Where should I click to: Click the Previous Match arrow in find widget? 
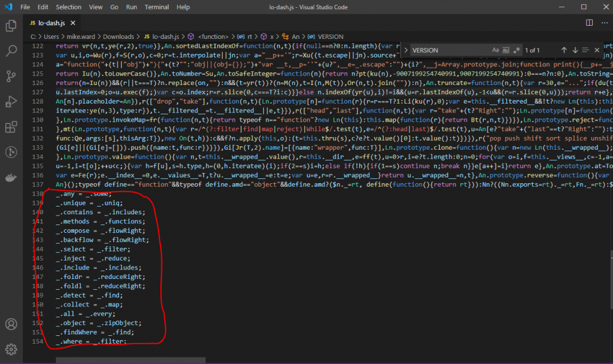coord(564,50)
